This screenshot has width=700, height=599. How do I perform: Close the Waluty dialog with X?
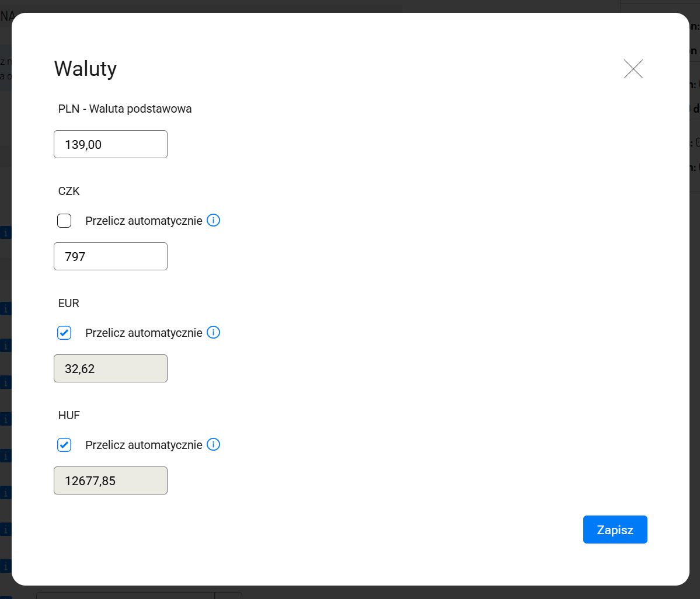point(633,69)
